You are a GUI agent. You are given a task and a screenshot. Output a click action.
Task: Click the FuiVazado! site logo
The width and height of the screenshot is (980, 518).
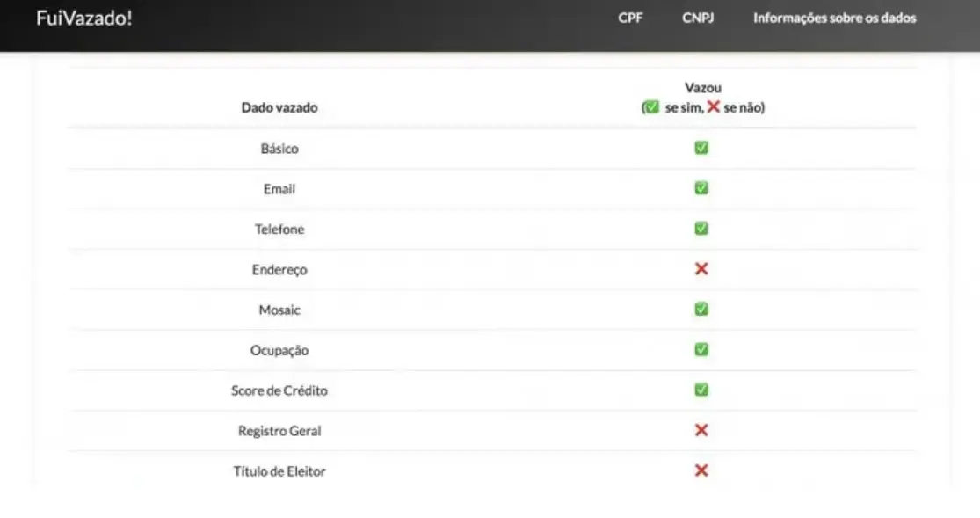[x=84, y=18]
